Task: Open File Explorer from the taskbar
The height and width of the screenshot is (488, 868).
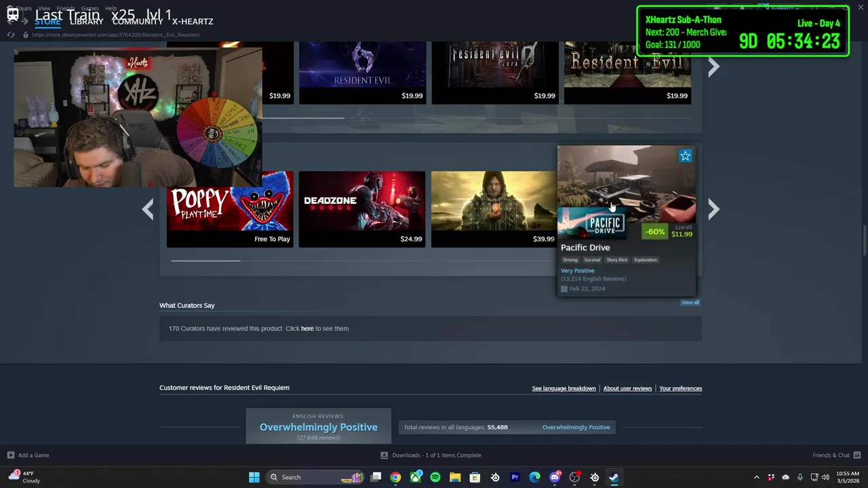Action: click(x=455, y=477)
